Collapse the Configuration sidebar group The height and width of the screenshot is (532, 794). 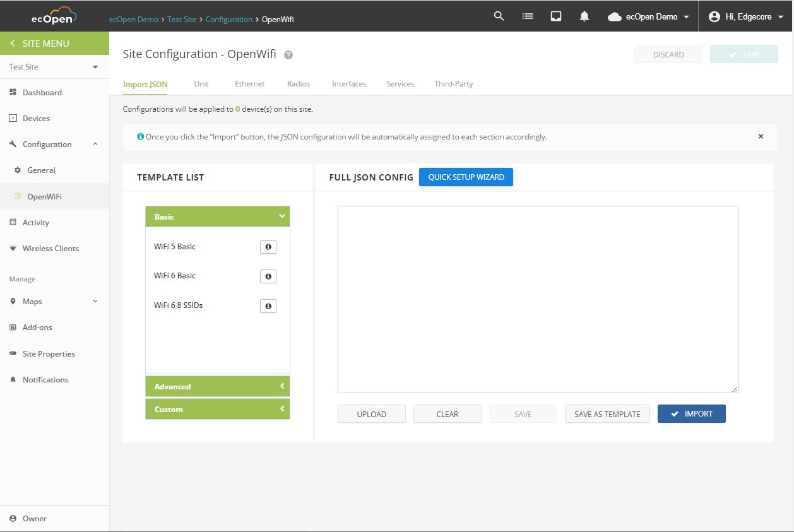pos(95,144)
